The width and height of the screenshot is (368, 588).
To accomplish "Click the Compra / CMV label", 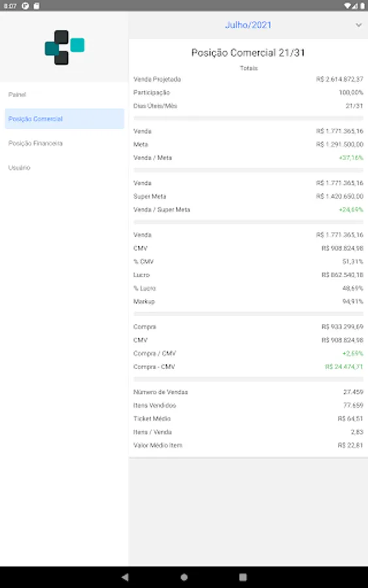I will 154,353.
